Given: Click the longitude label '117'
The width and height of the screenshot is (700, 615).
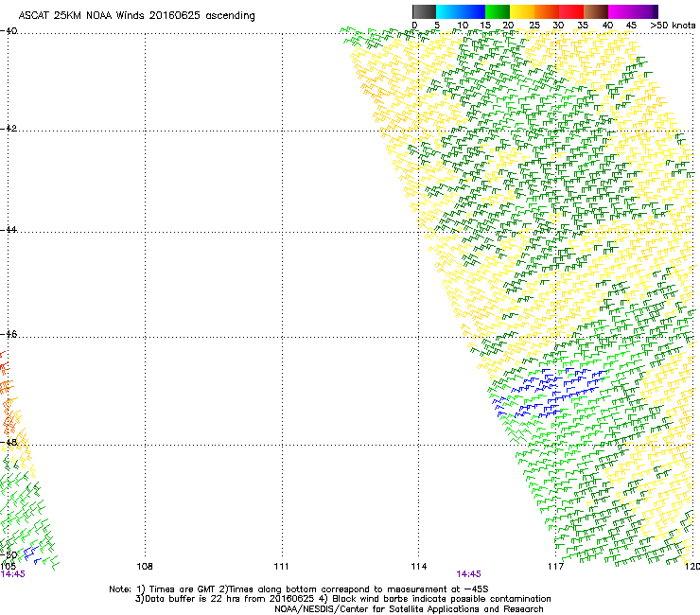Looking at the screenshot, I should [x=556, y=567].
